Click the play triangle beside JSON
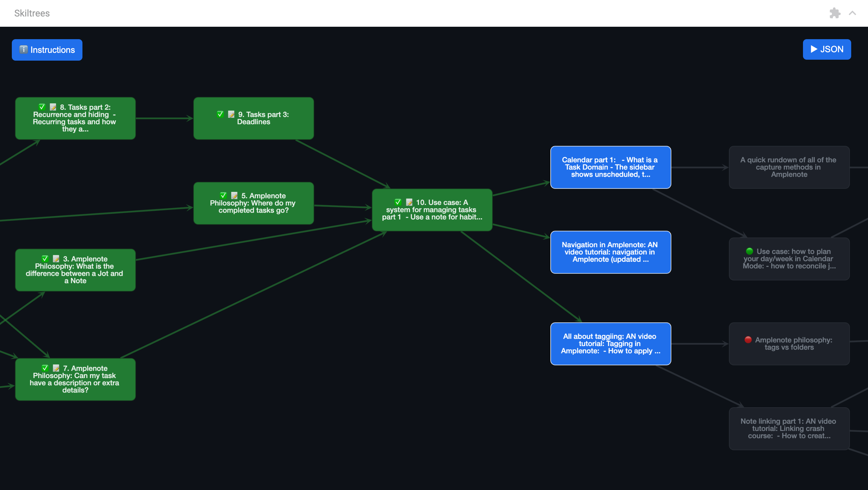This screenshot has height=490, width=868. point(814,49)
